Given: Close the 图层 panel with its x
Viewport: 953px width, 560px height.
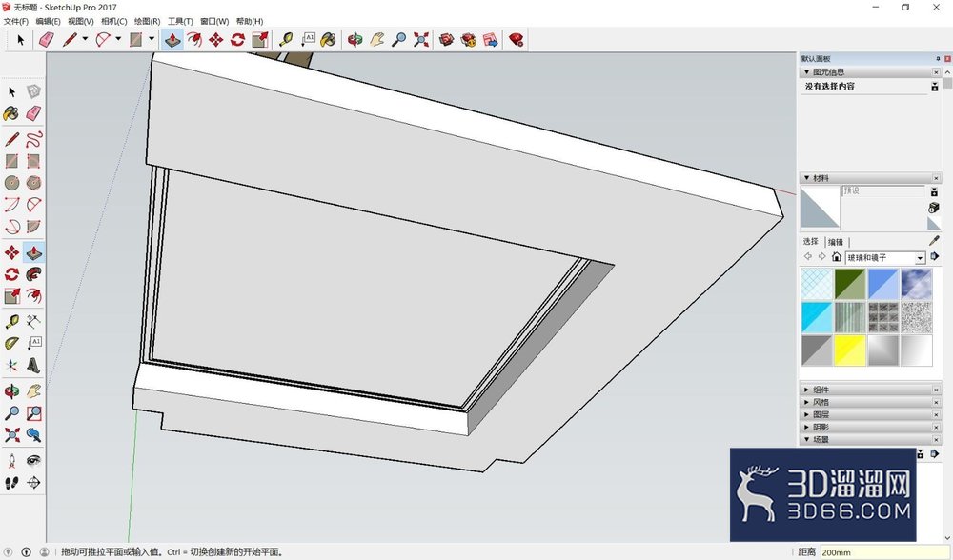Looking at the screenshot, I should pos(936,415).
